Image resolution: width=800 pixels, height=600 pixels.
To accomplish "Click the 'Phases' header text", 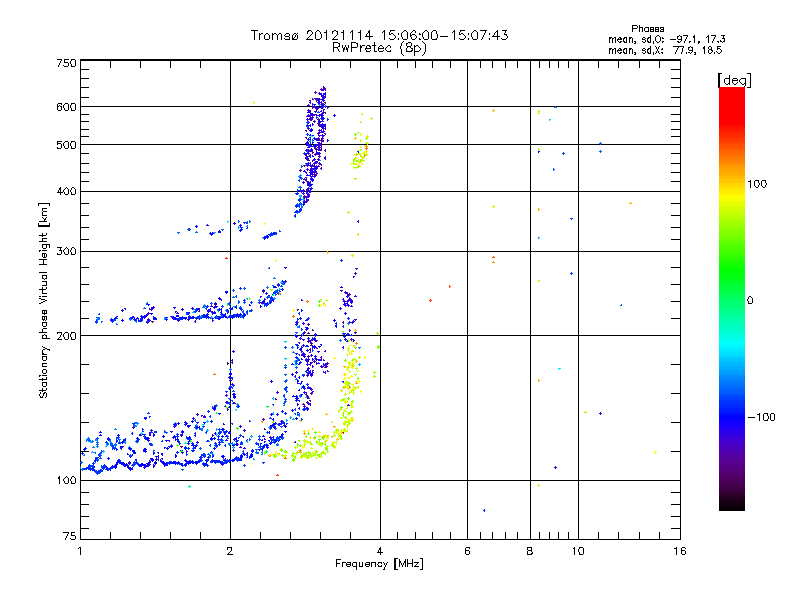I will click(x=647, y=29).
